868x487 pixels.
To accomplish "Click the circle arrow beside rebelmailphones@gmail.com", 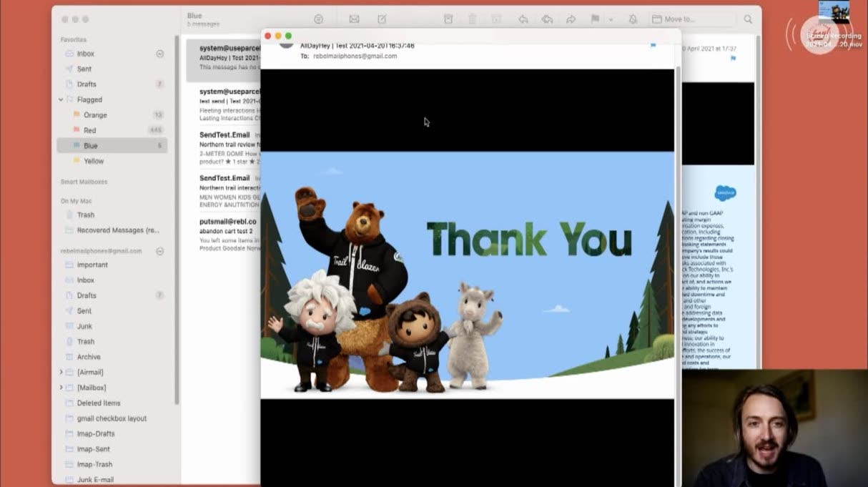I will tap(159, 251).
